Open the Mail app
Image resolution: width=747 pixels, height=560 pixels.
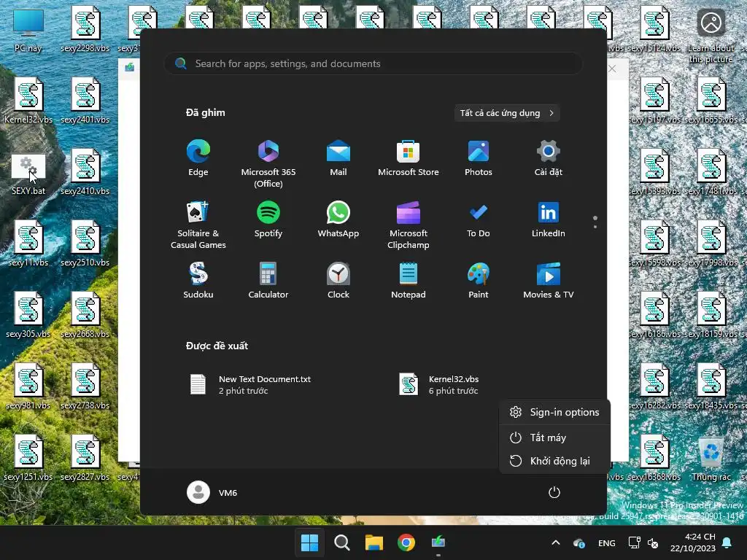coord(338,158)
